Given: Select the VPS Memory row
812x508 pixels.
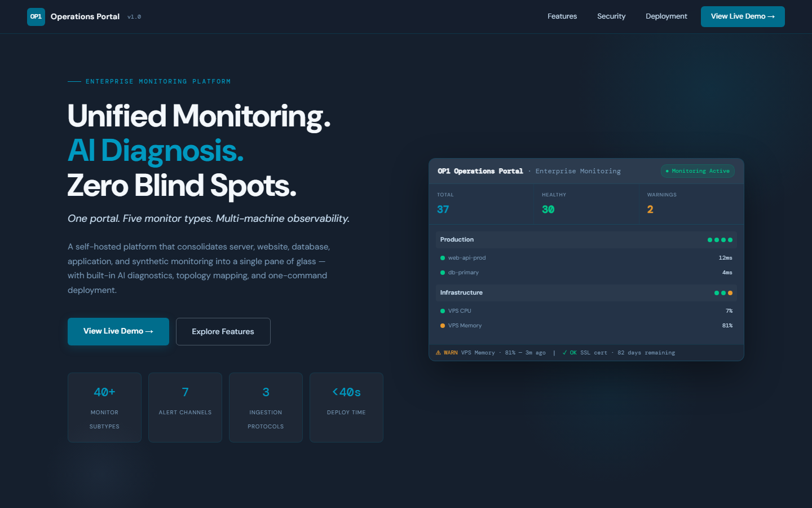Looking at the screenshot, I should [x=586, y=326].
